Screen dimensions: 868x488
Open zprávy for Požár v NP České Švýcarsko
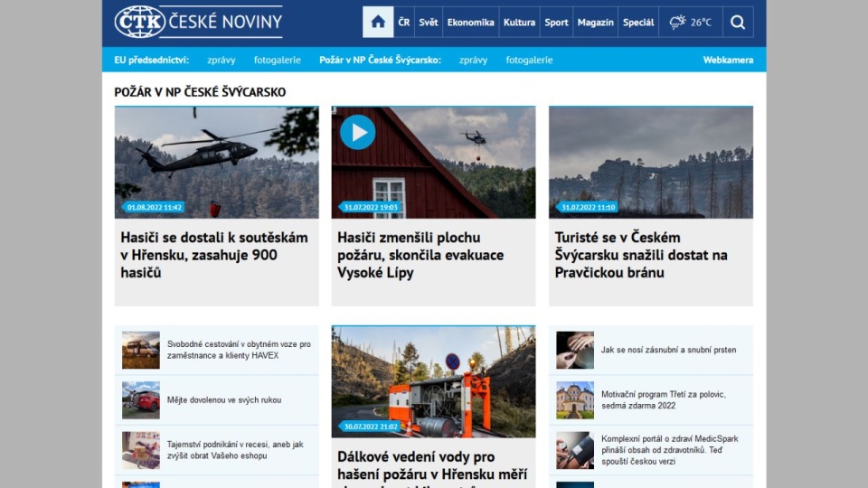(473, 60)
